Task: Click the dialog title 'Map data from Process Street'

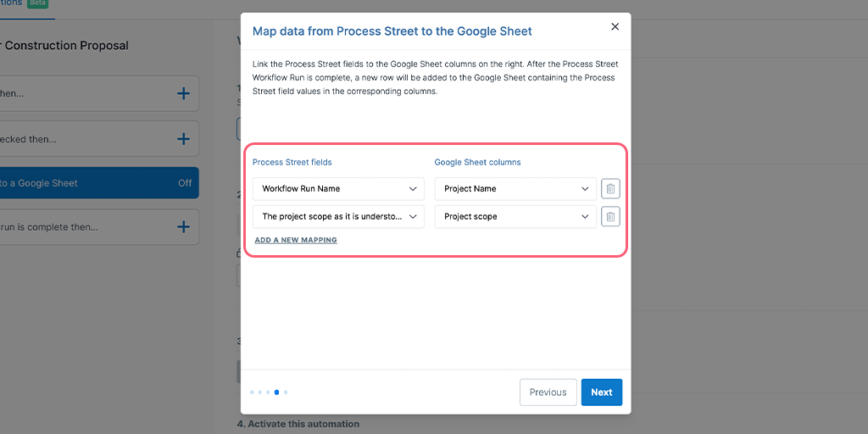Action: 392,31
